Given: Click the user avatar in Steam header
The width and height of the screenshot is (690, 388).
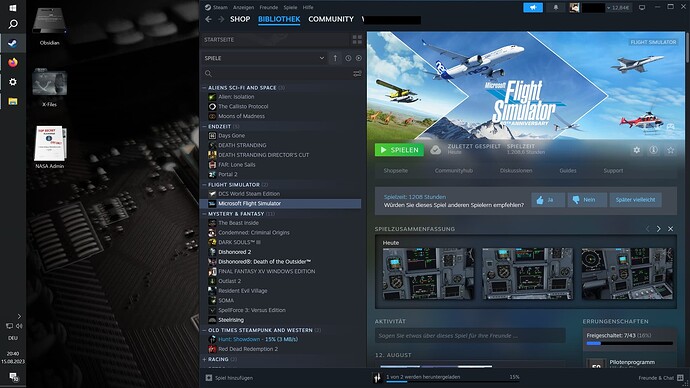Looking at the screenshot, I should [574, 7].
